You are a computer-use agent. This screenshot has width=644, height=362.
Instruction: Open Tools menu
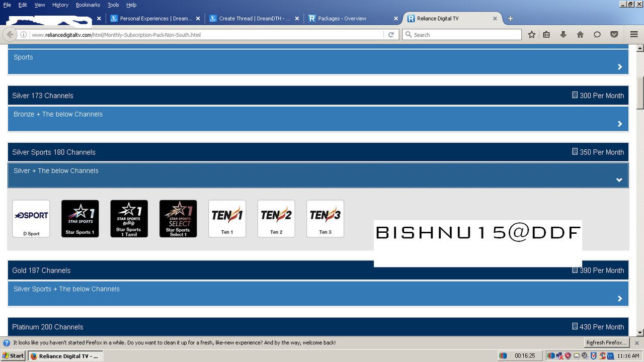(x=113, y=5)
